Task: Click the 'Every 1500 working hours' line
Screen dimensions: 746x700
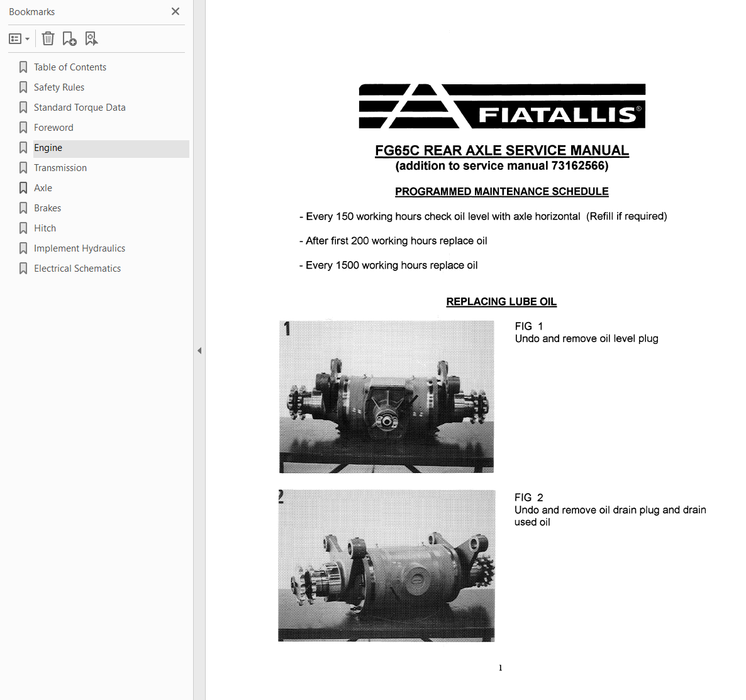Action: (x=388, y=265)
